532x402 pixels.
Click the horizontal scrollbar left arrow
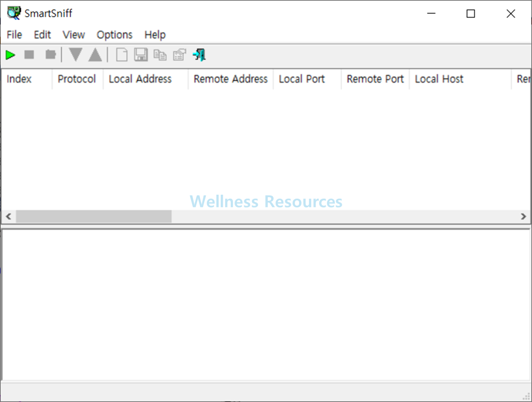point(8,216)
